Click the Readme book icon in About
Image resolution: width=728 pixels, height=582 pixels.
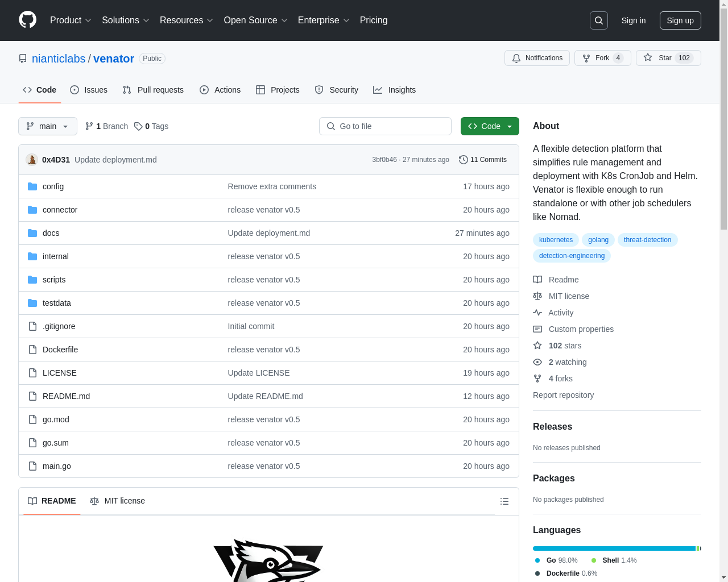(537, 280)
